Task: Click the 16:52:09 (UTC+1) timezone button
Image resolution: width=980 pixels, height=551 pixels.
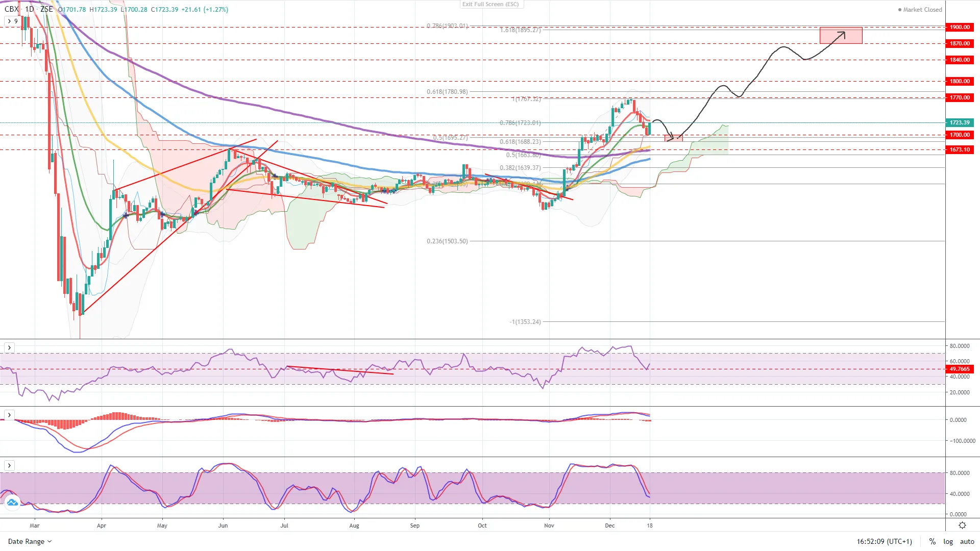Action: (884, 541)
